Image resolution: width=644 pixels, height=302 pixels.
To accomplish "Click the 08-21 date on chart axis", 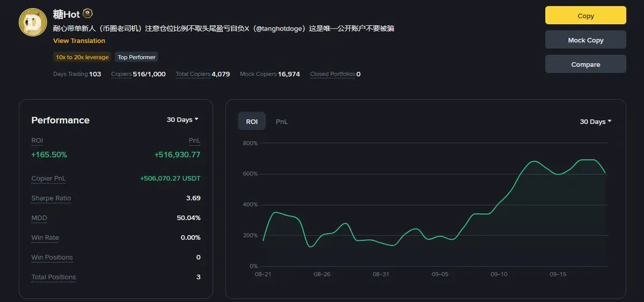I will click(263, 274).
